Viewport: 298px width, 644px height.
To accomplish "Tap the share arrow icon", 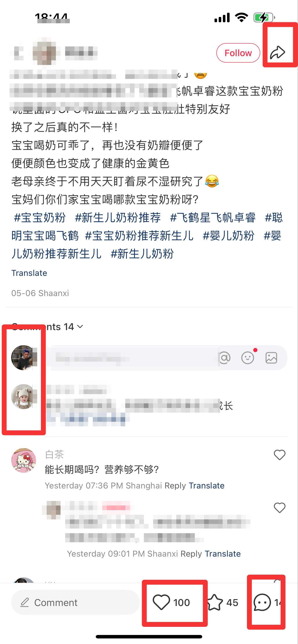I will point(278,52).
